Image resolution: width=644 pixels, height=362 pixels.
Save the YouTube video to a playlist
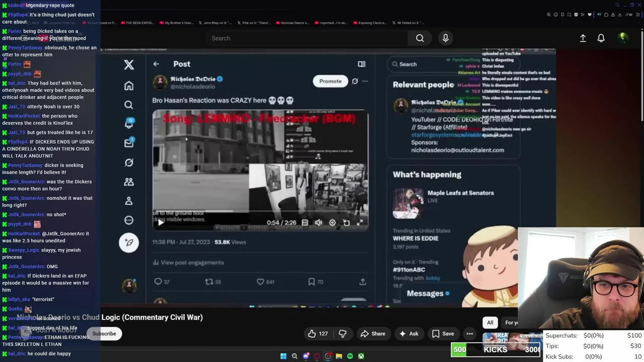443,333
